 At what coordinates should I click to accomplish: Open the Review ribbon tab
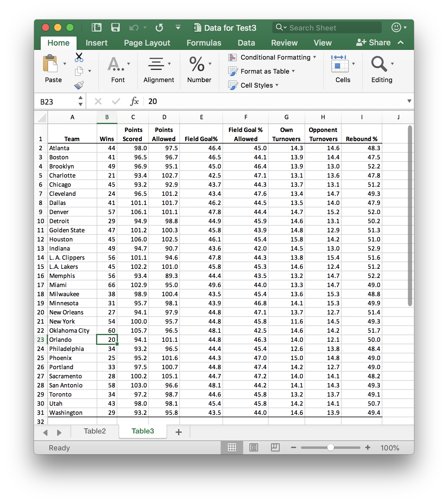(x=284, y=43)
